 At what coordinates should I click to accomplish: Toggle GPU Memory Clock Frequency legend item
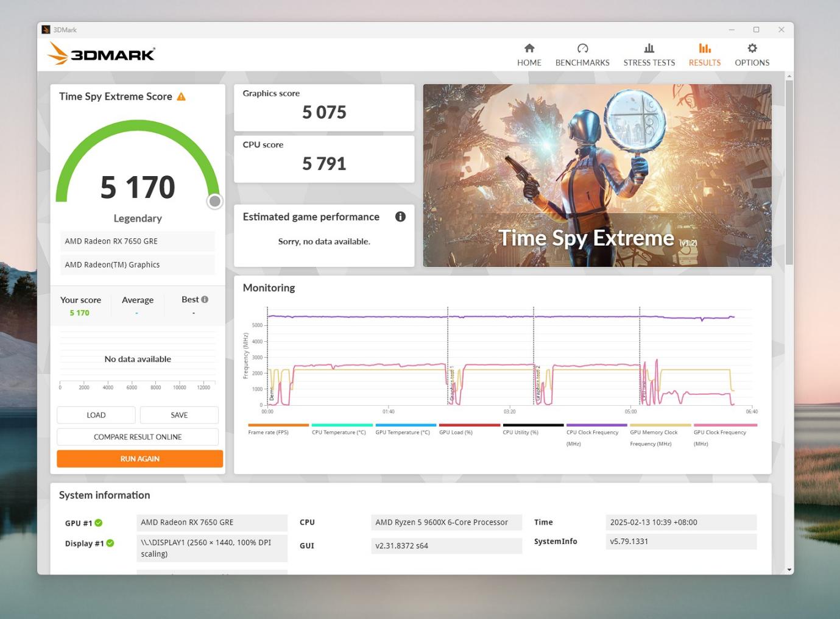(660, 435)
